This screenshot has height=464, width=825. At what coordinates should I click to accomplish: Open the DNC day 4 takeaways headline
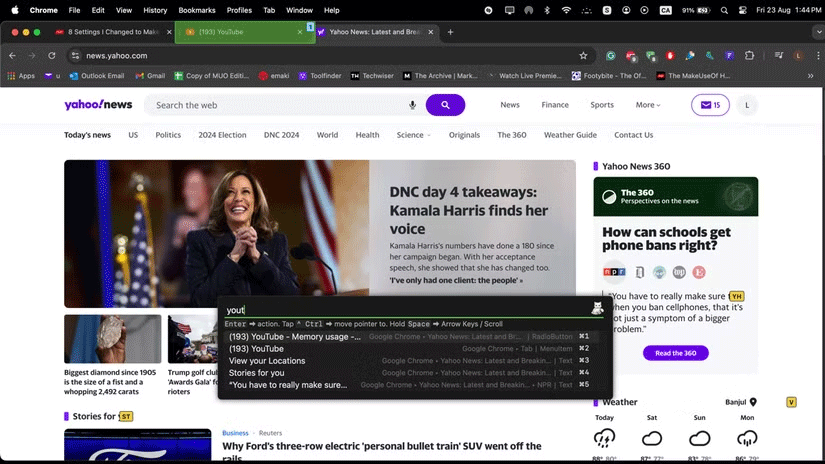point(468,210)
